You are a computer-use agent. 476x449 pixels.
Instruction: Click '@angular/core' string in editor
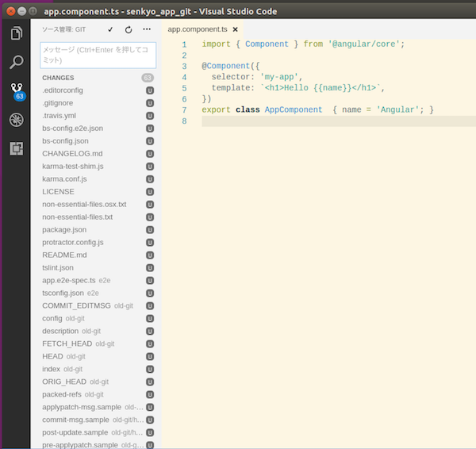coord(363,44)
